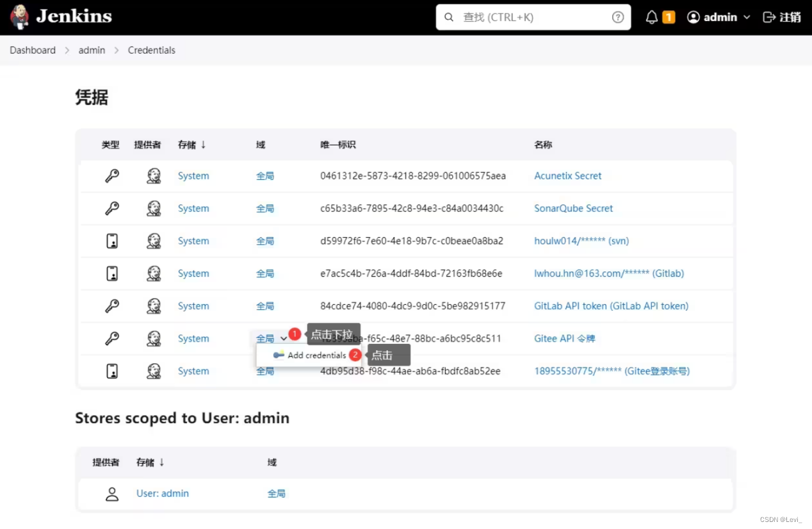Image resolution: width=812 pixels, height=529 pixels.
Task: Open the Acunetix Secret credential link
Action: 567,175
